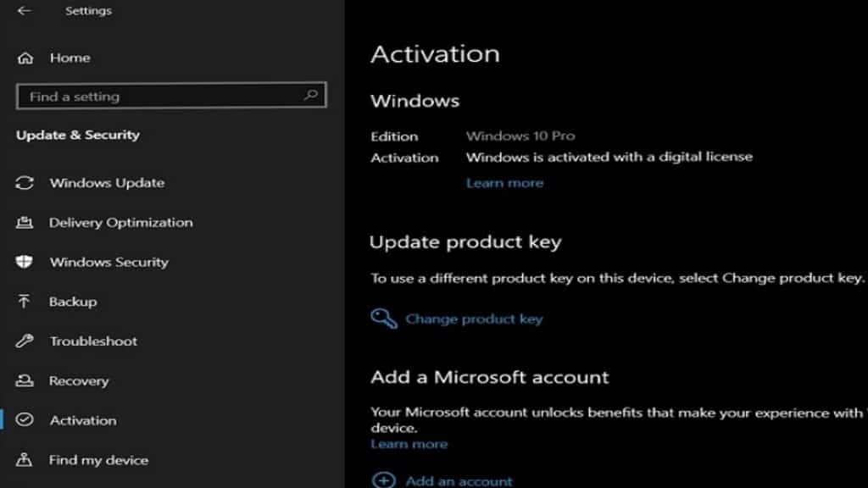The height and width of the screenshot is (488, 868).
Task: Click the Update product key heading
Action: [465, 241]
